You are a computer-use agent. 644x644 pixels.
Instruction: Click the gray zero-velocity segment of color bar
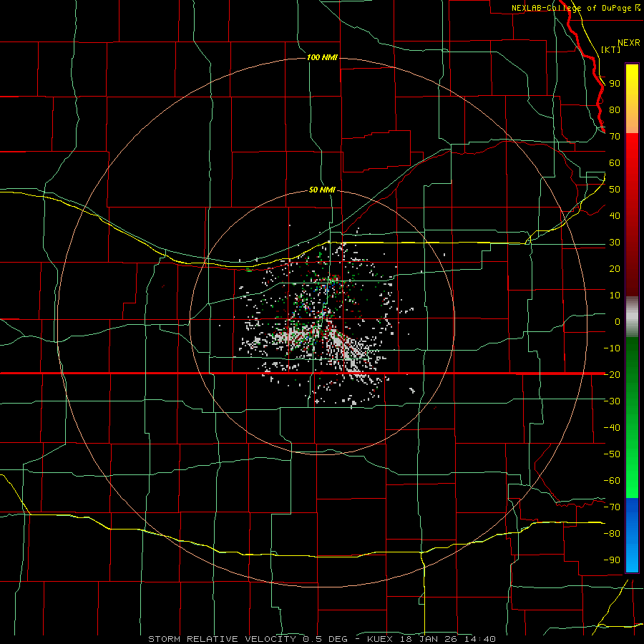(x=632, y=317)
